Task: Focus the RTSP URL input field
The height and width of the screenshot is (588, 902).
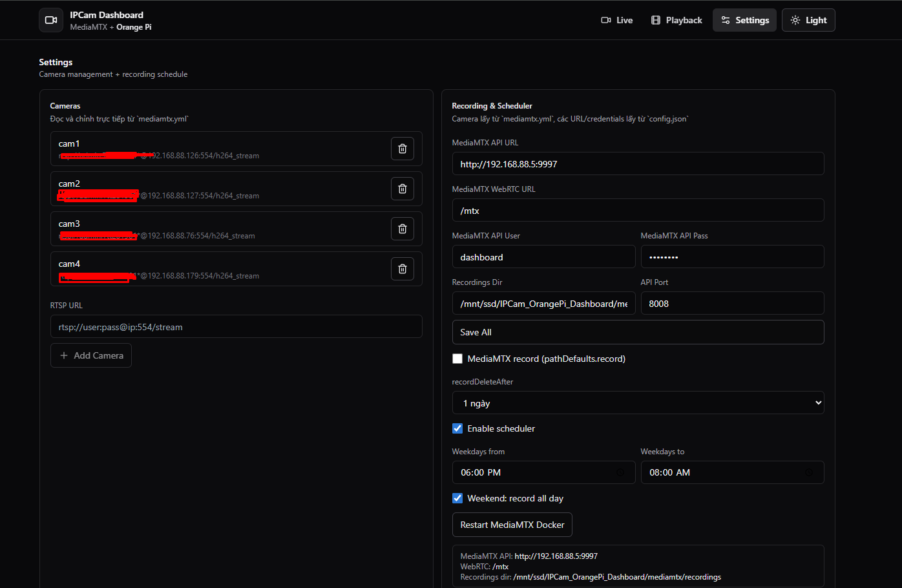Action: pyautogui.click(x=236, y=327)
